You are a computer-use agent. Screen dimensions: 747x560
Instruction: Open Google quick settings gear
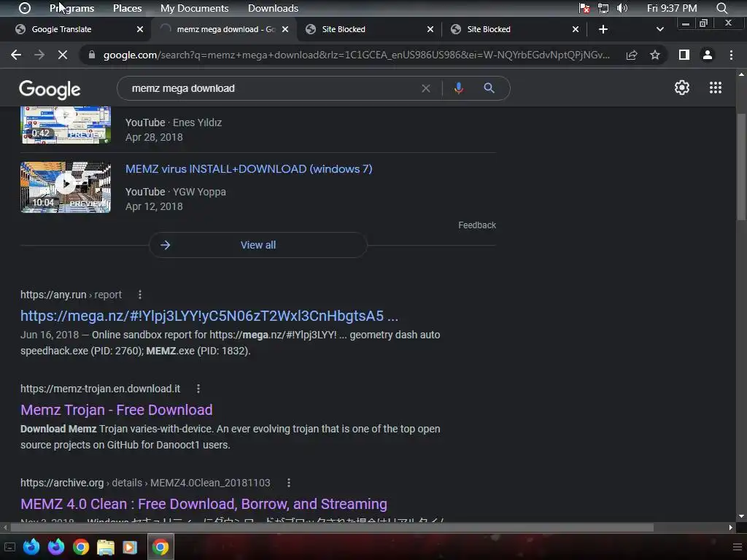682,87
